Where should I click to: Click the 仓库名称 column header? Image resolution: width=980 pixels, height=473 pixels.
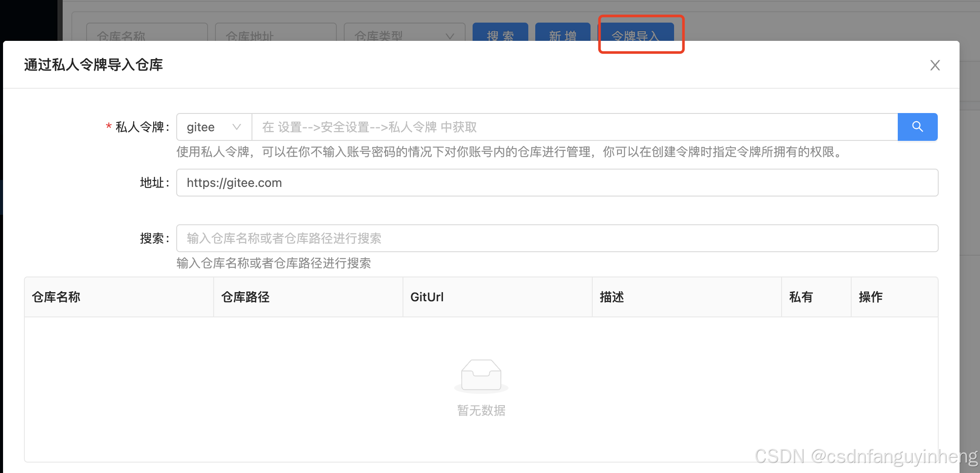coord(57,297)
